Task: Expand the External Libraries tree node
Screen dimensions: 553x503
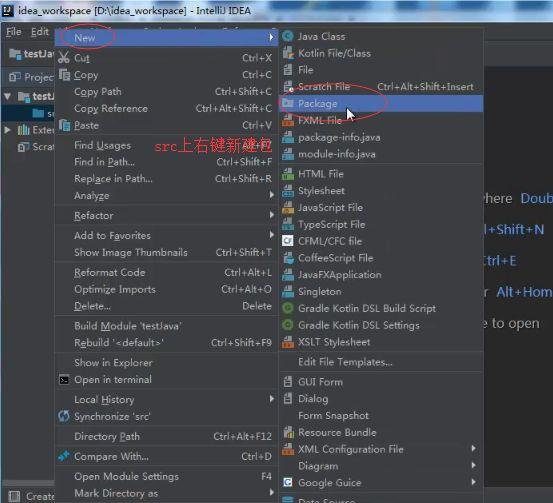Action: (x=7, y=130)
